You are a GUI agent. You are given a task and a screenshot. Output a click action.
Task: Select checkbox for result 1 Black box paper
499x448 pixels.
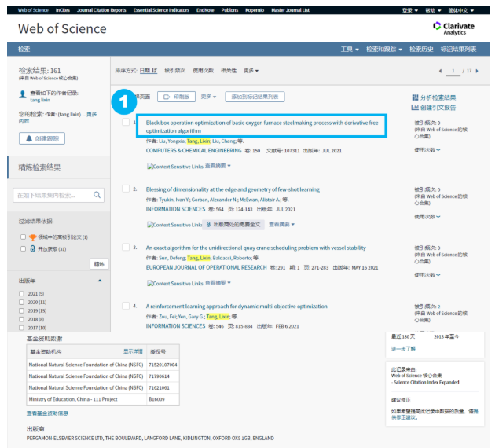click(x=126, y=122)
